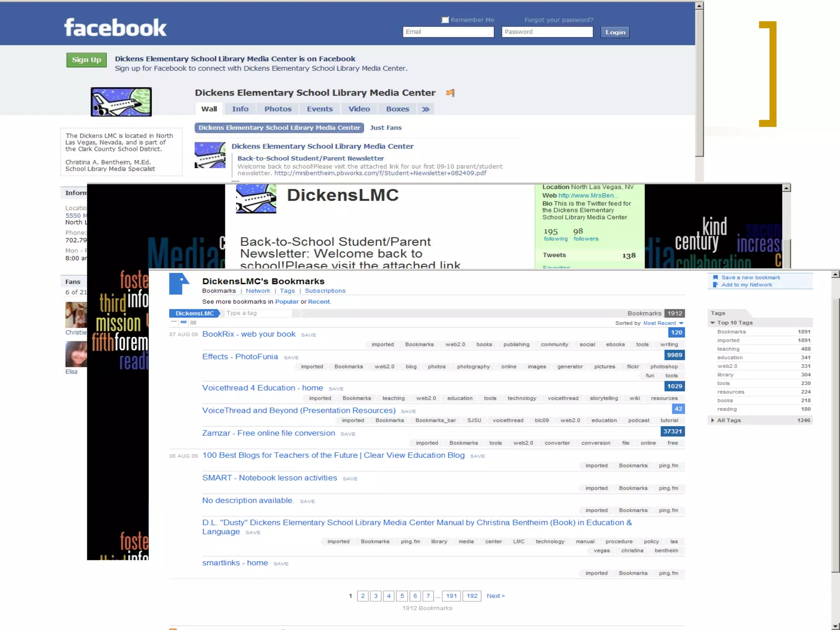Screen dimensions: 840x630
Task: Show more Facebook tabs with double-arrow
Action: tap(426, 109)
